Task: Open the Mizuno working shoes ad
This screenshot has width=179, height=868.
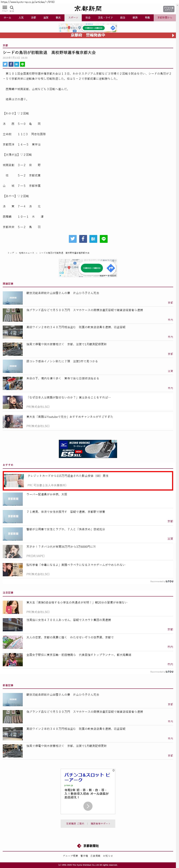Action: (88, 449)
